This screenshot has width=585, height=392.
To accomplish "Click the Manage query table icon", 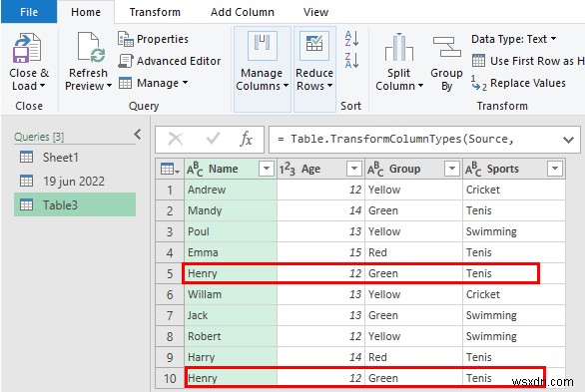I will click(x=125, y=83).
